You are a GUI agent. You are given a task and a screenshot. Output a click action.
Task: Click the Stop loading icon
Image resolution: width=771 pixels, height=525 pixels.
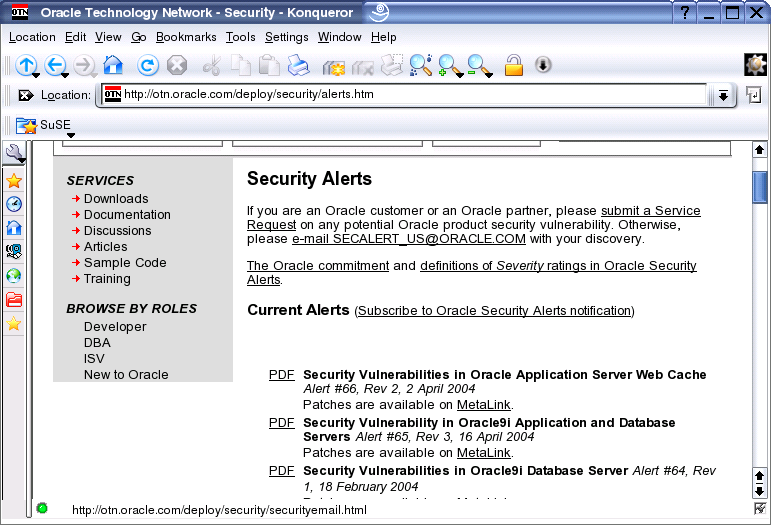pos(177,65)
